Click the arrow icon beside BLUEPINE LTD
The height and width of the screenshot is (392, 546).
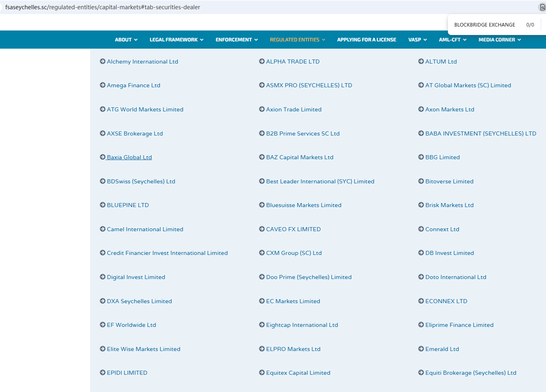click(x=103, y=205)
